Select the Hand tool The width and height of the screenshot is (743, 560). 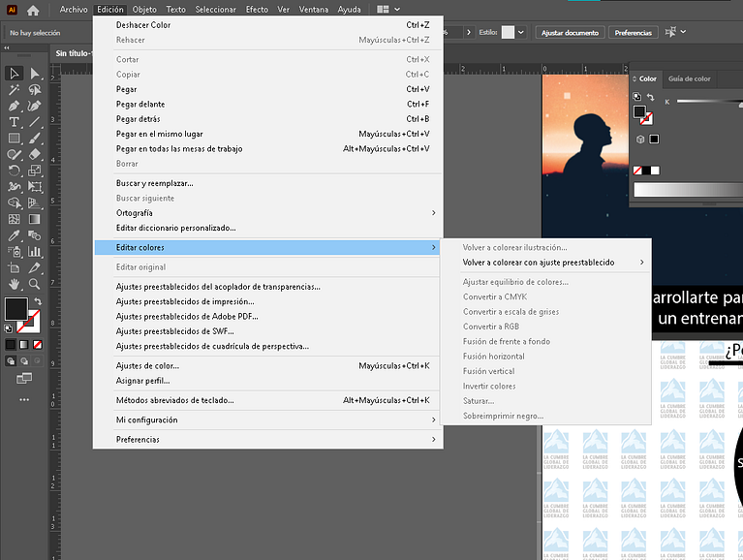pyautogui.click(x=15, y=284)
